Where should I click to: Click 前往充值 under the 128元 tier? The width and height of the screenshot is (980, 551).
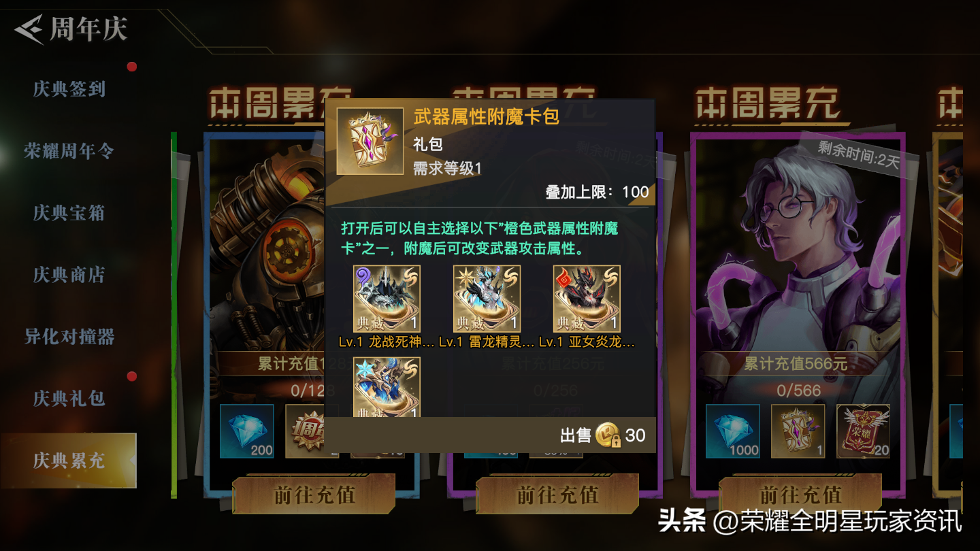pos(314,495)
